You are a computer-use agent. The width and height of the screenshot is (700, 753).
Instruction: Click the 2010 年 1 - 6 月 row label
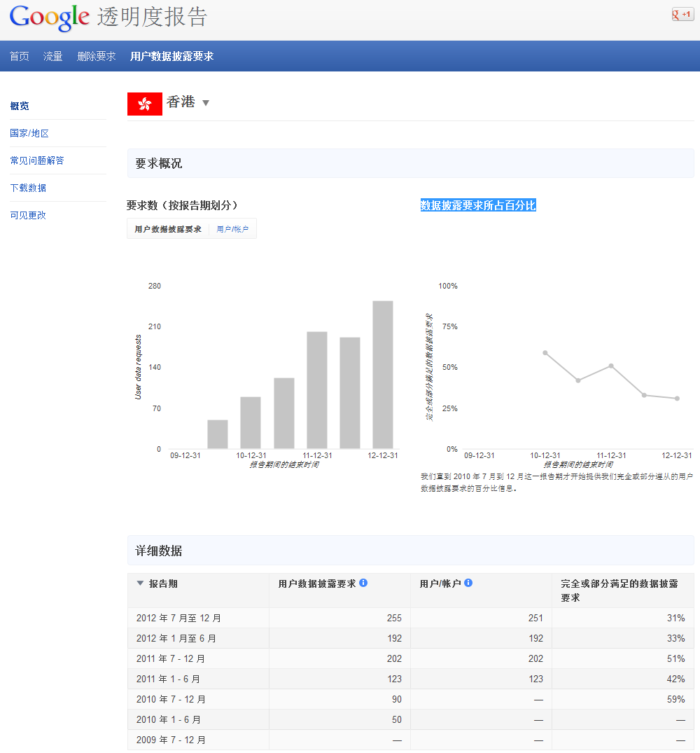click(169, 719)
